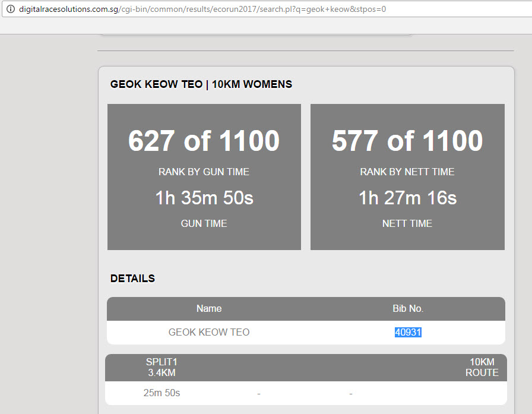The width and height of the screenshot is (532, 414).
Task: Click the DETAILS section heading
Action: pos(132,279)
